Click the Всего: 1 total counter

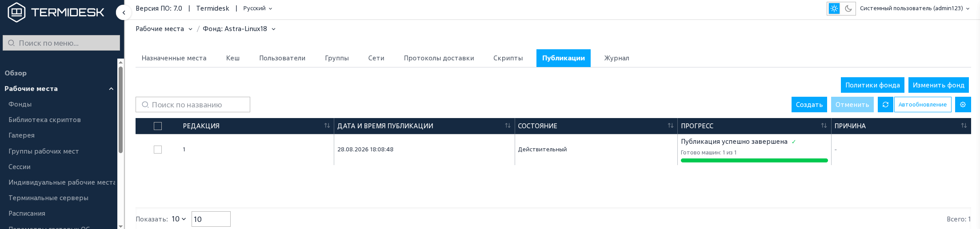tap(959, 219)
